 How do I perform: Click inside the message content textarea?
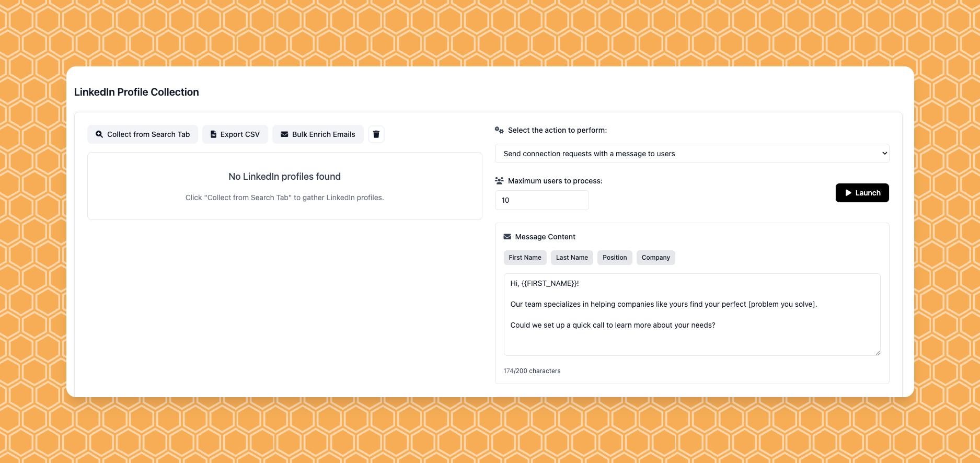pyautogui.click(x=692, y=315)
